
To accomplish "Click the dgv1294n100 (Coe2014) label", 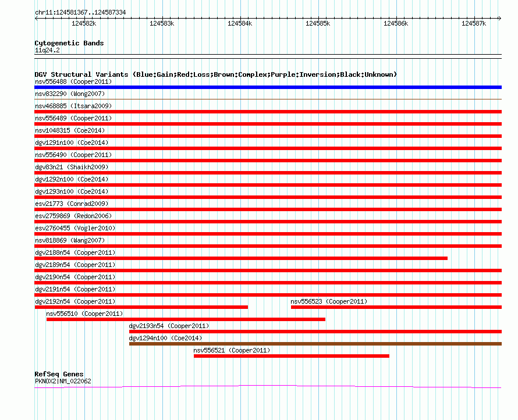I will point(165,338).
